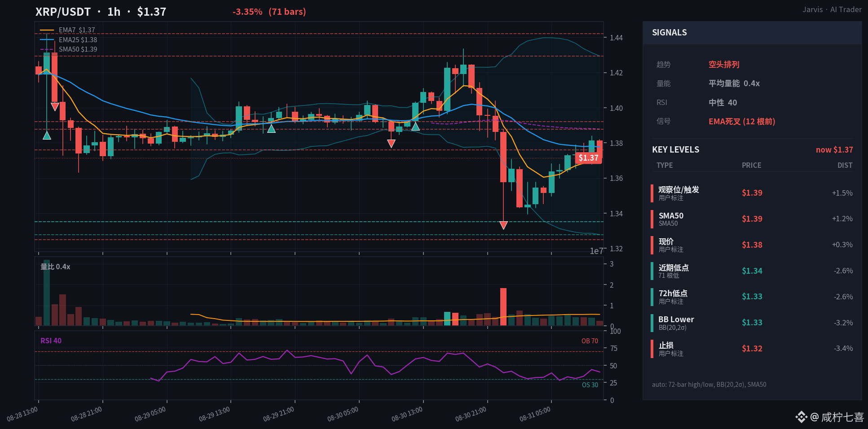This screenshot has width=868, height=429.
Task: Select the EMA7 $1.37 legend entry
Action: pos(67,30)
